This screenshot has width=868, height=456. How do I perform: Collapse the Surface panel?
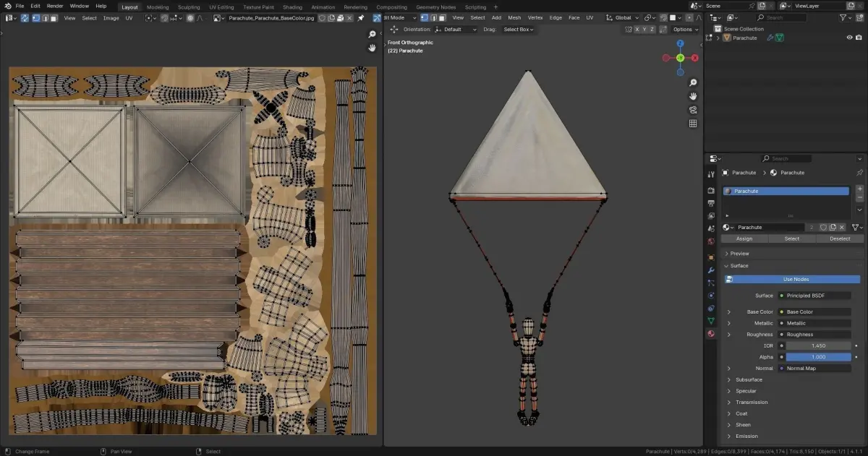(726, 266)
